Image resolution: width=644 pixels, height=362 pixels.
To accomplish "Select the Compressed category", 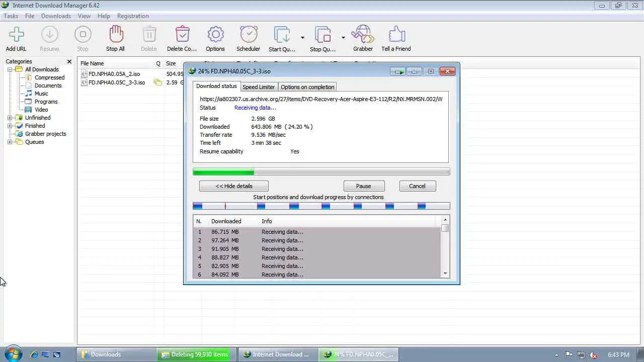I will pyautogui.click(x=49, y=77).
